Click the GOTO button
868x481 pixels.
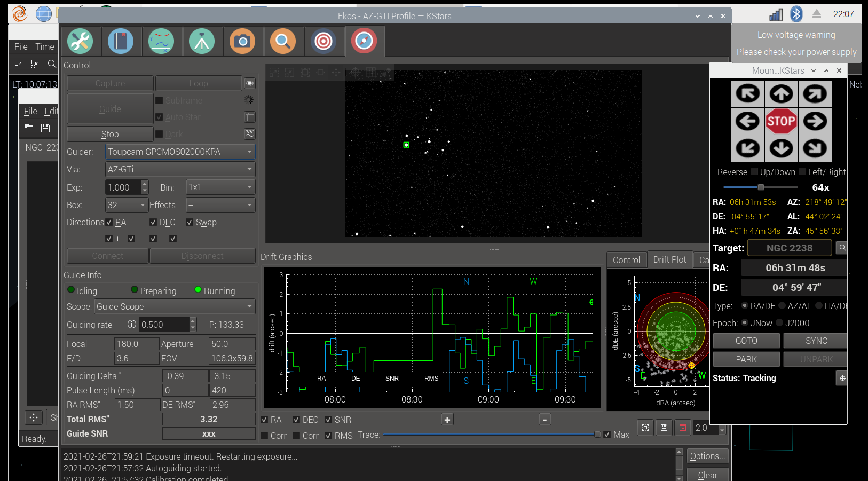(746, 341)
